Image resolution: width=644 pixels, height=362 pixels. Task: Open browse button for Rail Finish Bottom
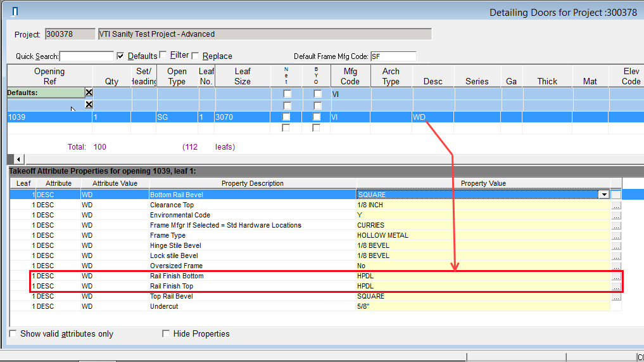point(616,276)
